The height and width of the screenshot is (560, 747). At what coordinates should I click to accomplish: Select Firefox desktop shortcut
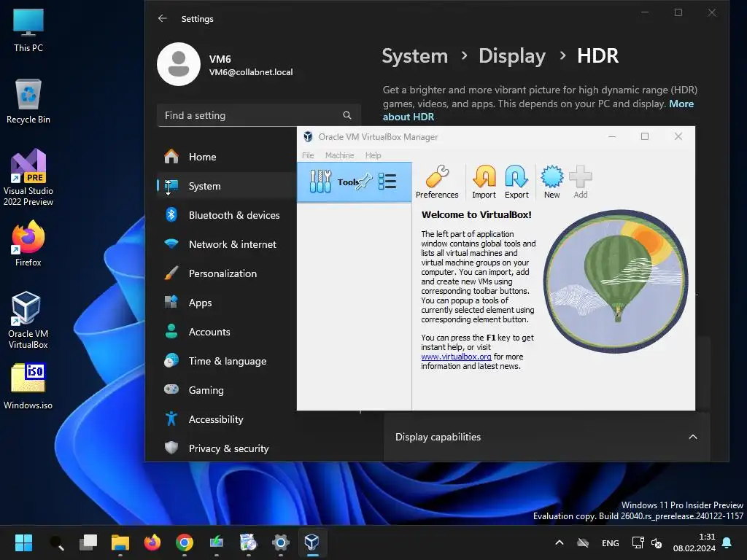pos(28,244)
